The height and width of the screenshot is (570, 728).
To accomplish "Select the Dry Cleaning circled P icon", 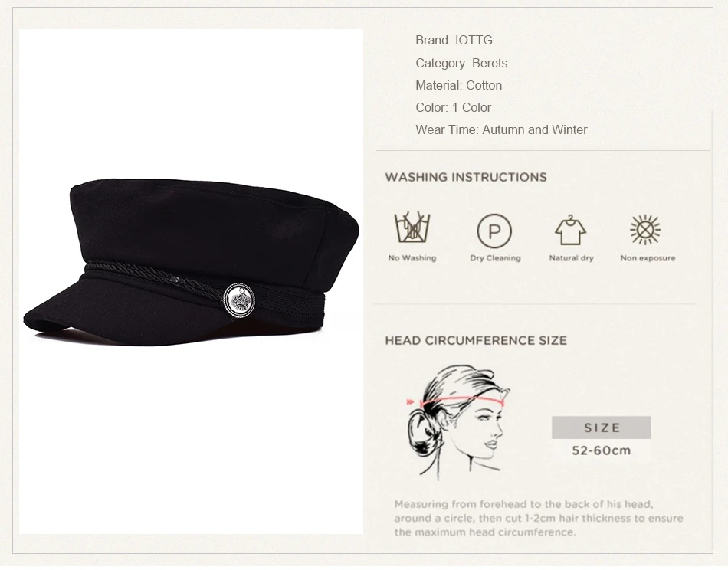I will 494,231.
